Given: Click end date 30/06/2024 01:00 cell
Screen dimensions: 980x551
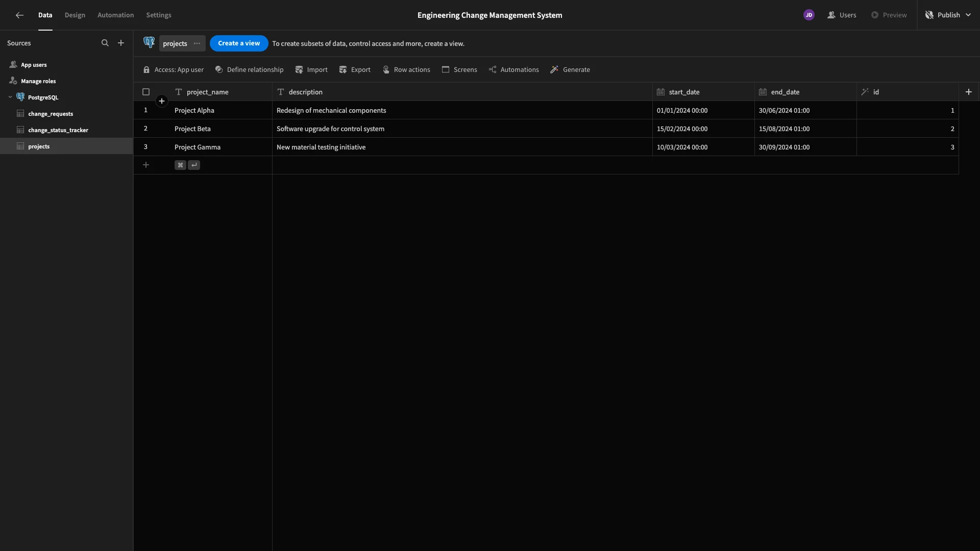Looking at the screenshot, I should [805, 110].
